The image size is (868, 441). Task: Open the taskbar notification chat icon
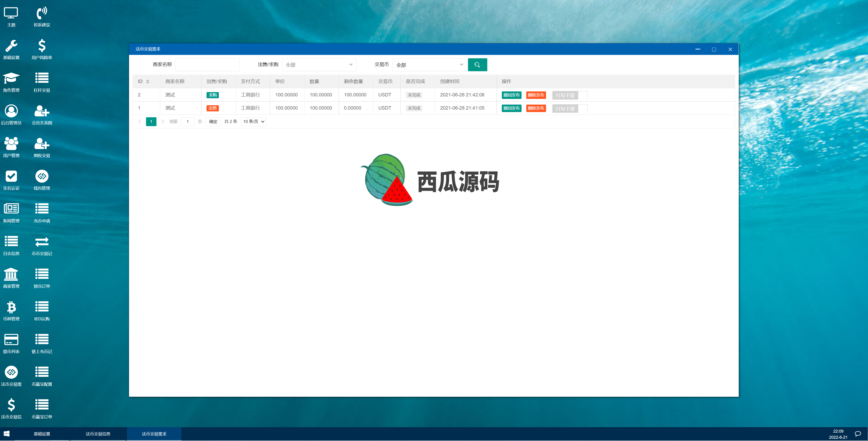tap(858, 434)
